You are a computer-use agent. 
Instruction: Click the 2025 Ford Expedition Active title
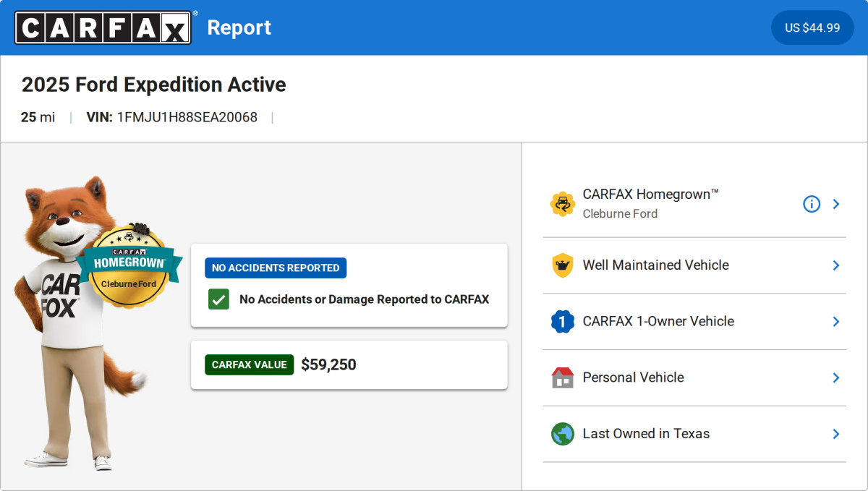pos(154,85)
